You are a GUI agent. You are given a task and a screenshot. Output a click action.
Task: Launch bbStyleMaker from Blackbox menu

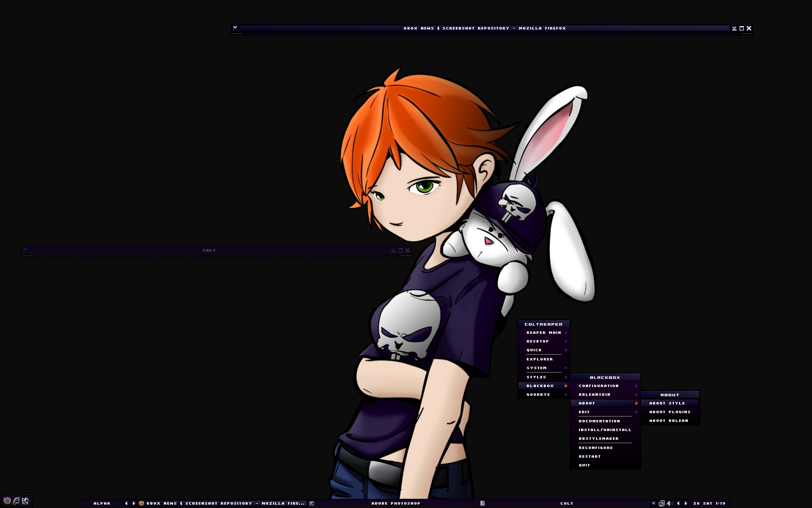point(605,438)
